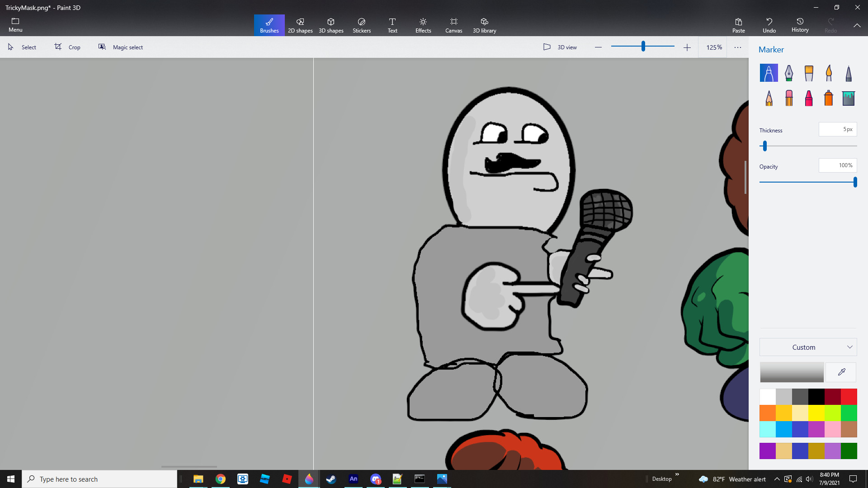Click the Magic select button
868x488 pixels.
121,47
